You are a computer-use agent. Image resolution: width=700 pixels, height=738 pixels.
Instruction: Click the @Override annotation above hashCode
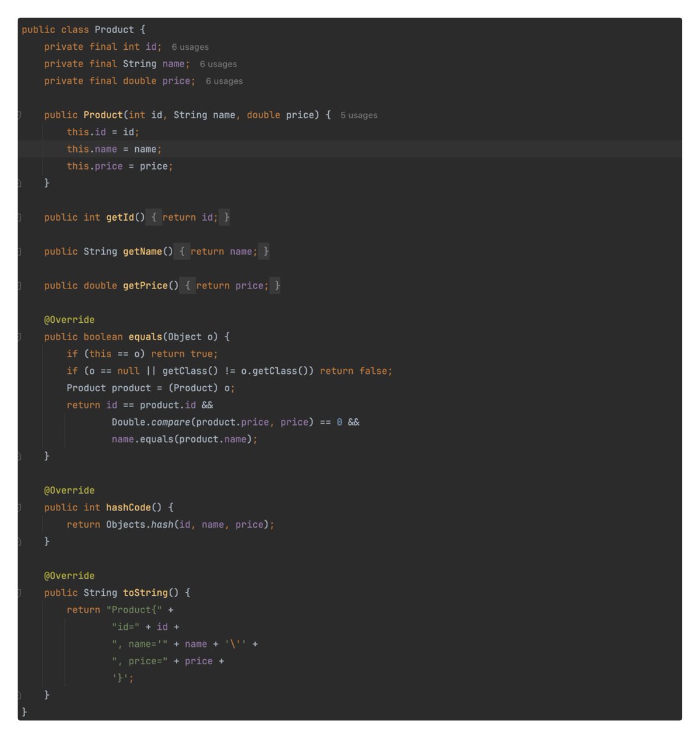pyautogui.click(x=69, y=491)
